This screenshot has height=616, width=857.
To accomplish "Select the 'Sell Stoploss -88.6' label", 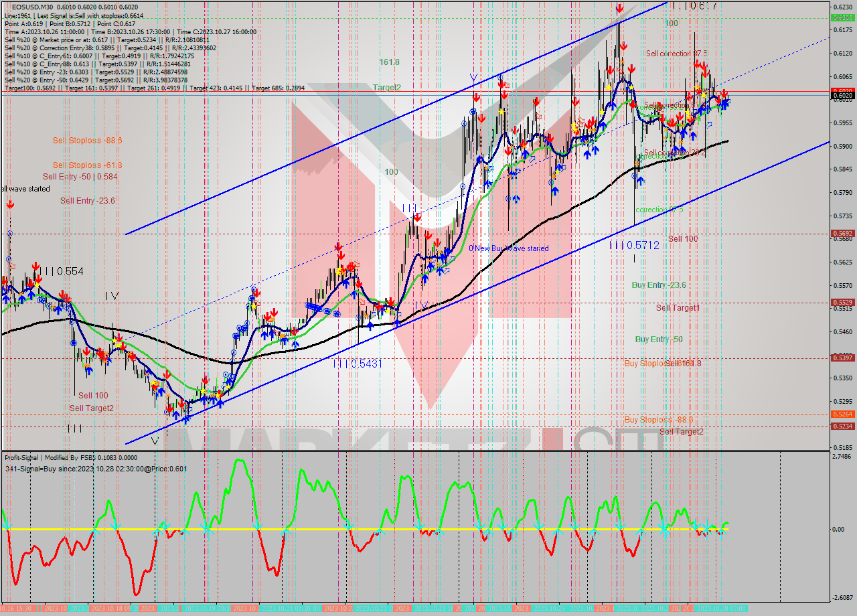I will pos(87,141).
